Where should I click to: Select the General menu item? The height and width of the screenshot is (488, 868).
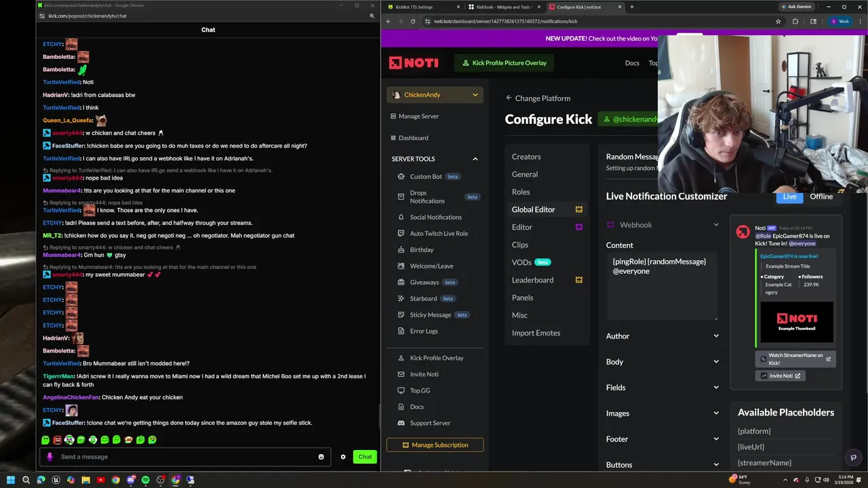[x=525, y=174]
